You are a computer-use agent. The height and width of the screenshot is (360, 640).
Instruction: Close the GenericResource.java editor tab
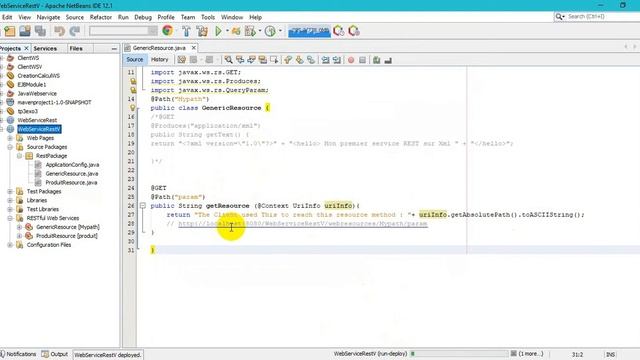(193, 48)
